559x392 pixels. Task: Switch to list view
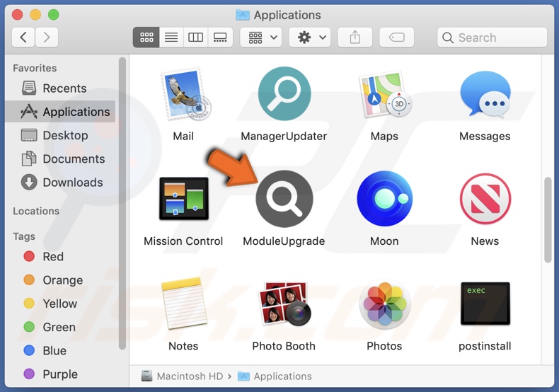[171, 37]
